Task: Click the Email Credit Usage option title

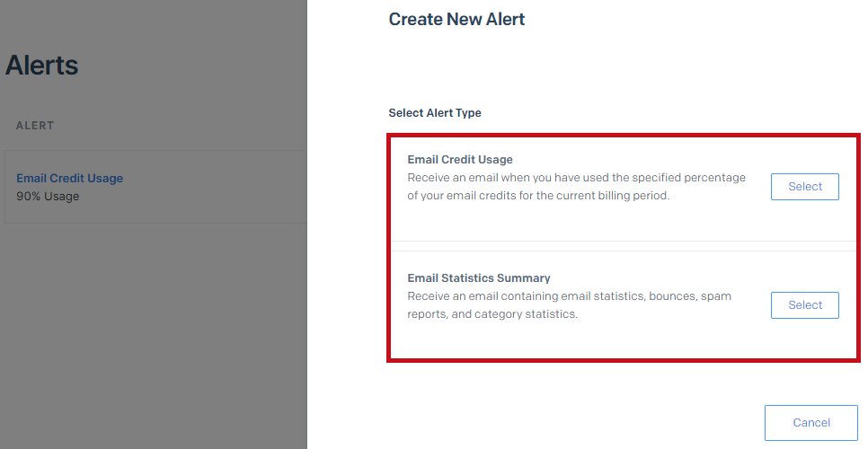Action: [x=460, y=160]
